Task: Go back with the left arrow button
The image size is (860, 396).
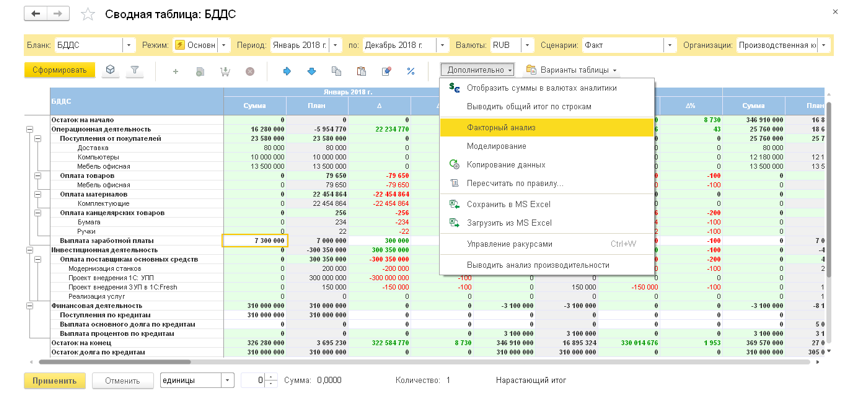Action: coord(36,14)
